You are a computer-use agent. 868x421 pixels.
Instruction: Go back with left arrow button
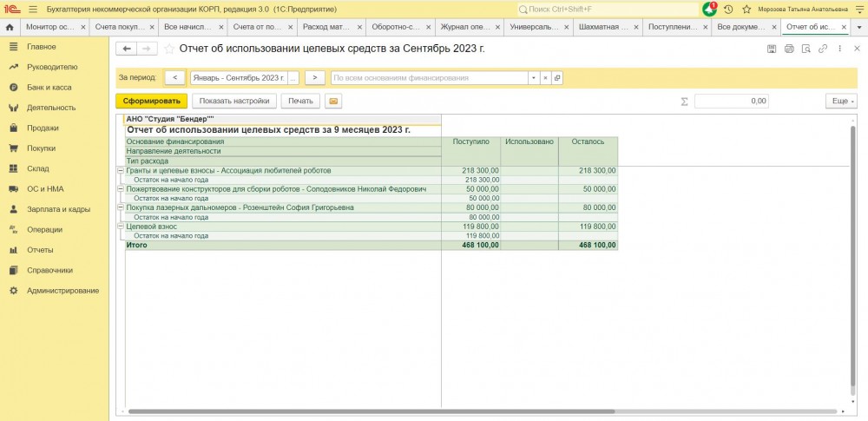pyautogui.click(x=128, y=49)
